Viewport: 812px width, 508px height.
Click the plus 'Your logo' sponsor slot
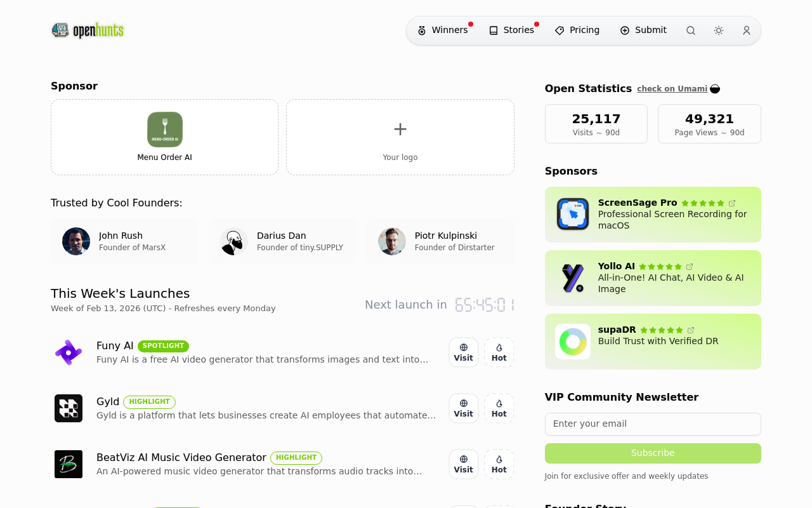point(400,137)
